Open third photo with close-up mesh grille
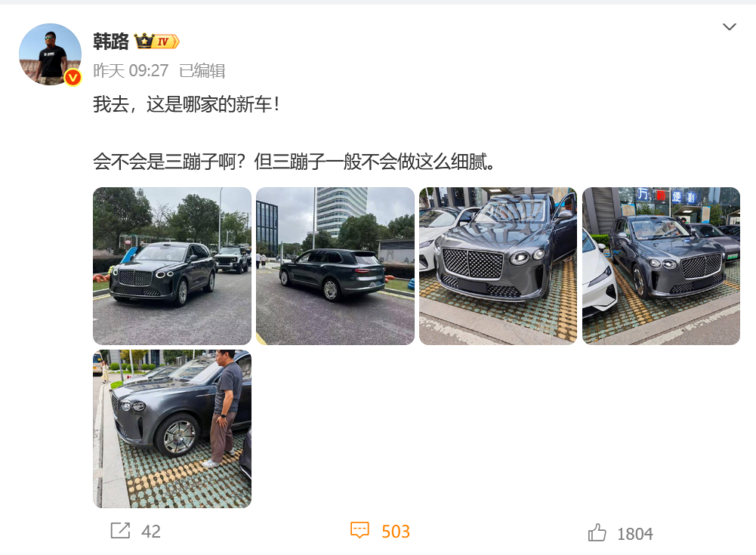The width and height of the screenshot is (756, 555). point(498,266)
